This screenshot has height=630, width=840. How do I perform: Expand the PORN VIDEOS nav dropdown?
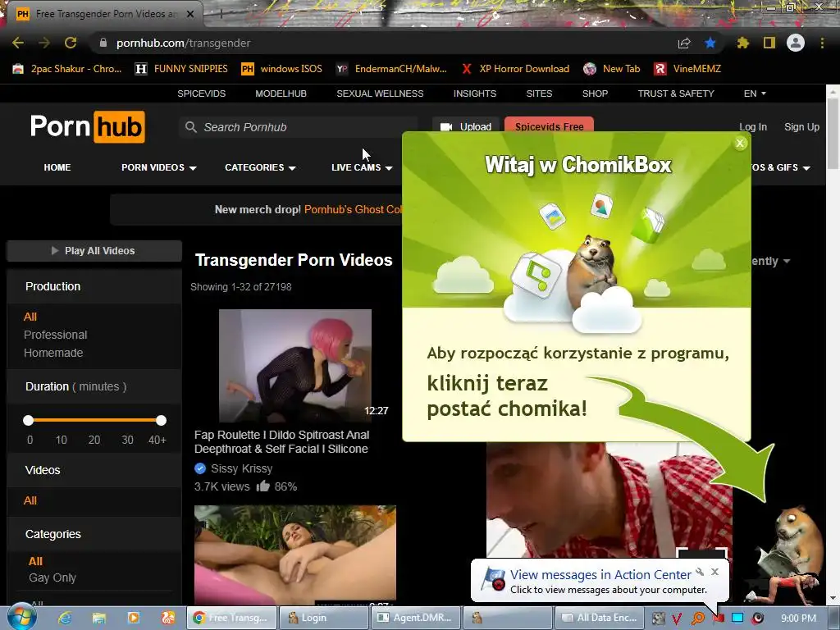tap(158, 167)
